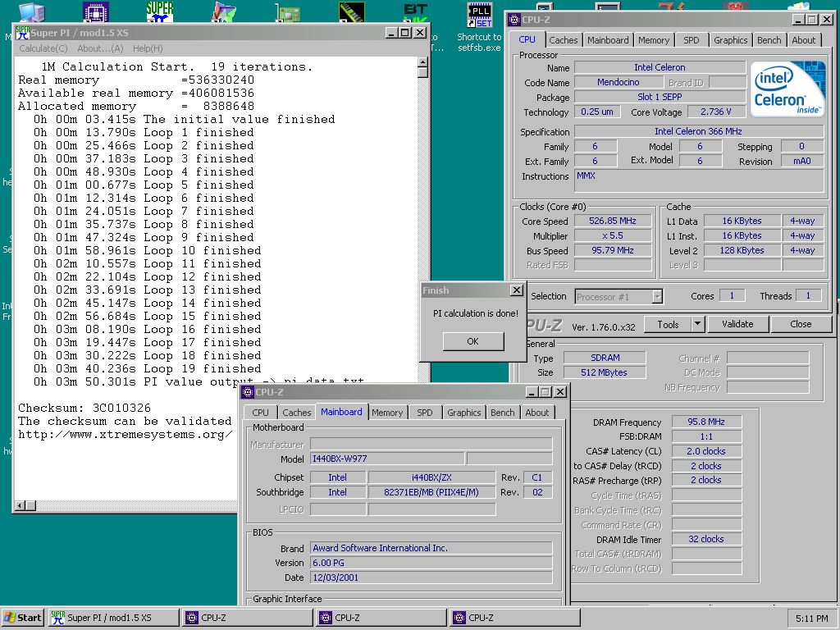Click the motherboard Model field I440BX-W977

pos(387,459)
